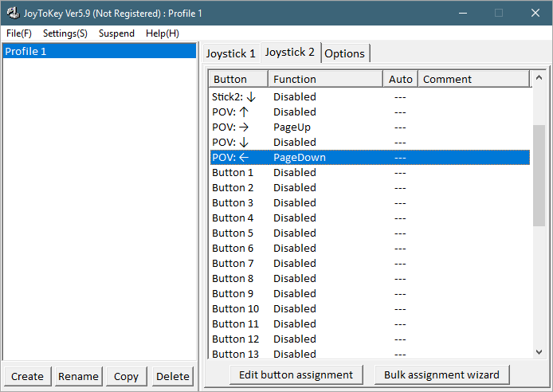Click the Copy profile button
This screenshot has width=553, height=392.
(x=126, y=376)
